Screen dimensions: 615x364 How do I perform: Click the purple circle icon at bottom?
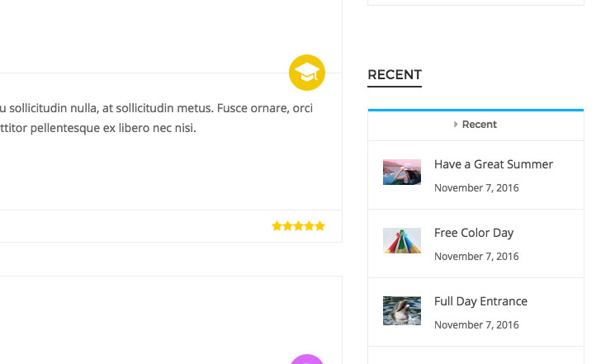point(307,360)
